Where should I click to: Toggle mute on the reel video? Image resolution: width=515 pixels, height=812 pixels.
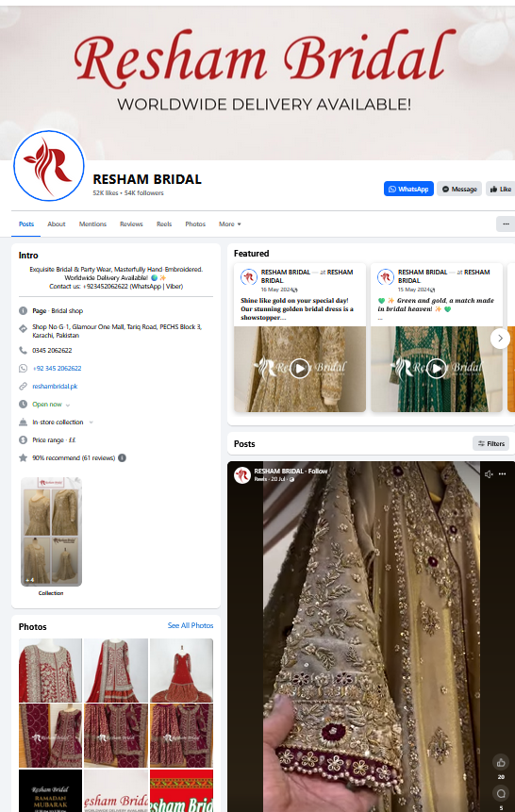pos(489,473)
